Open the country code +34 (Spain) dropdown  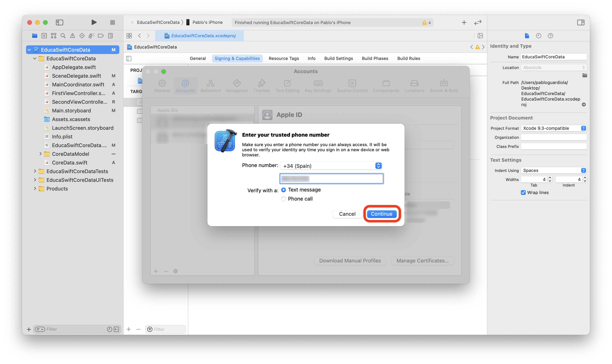(331, 166)
